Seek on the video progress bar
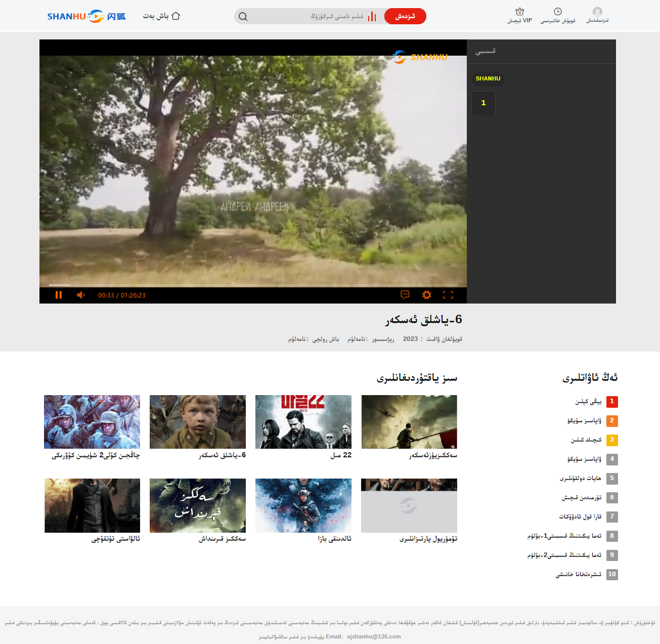The width and height of the screenshot is (660, 644). pyautogui.click(x=253, y=285)
